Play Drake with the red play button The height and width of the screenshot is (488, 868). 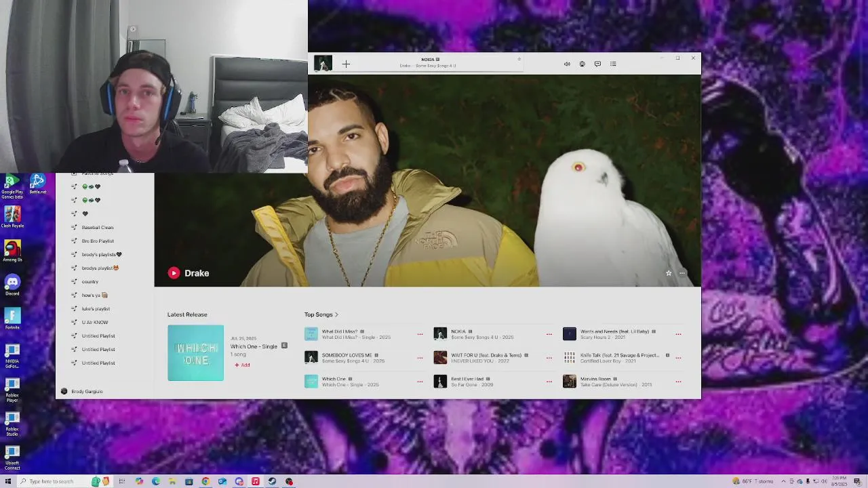click(174, 273)
